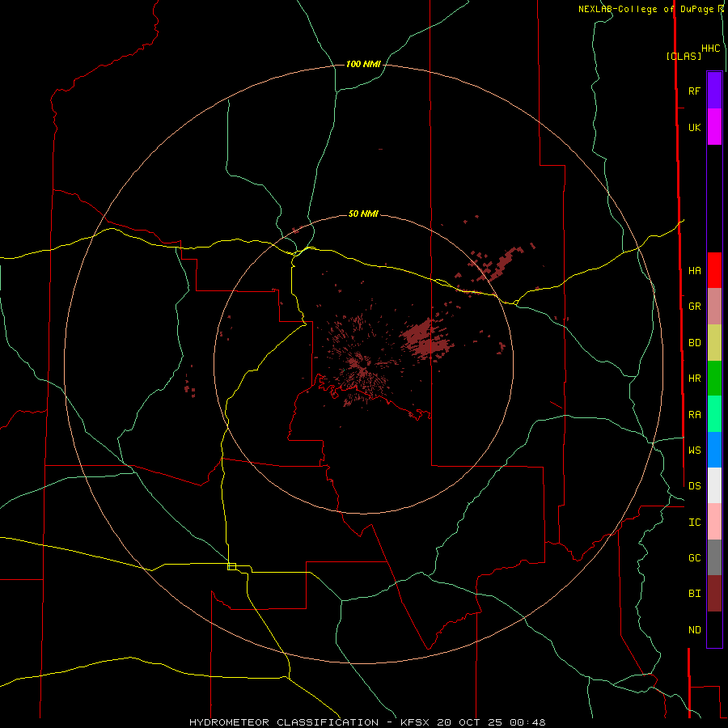This screenshot has width=728, height=728.
Task: Click the "HHC" product code text
Action: pos(711,49)
